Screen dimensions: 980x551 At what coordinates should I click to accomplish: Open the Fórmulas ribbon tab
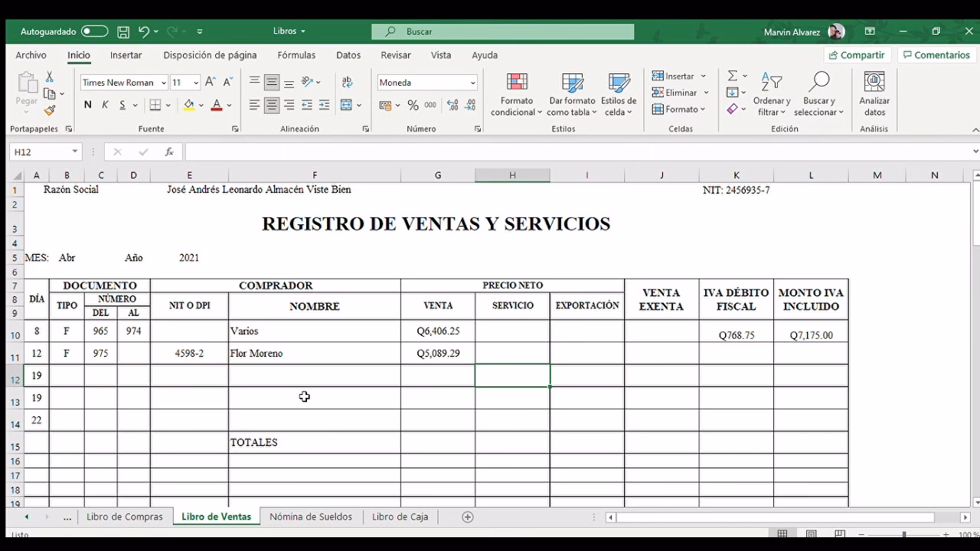click(296, 55)
